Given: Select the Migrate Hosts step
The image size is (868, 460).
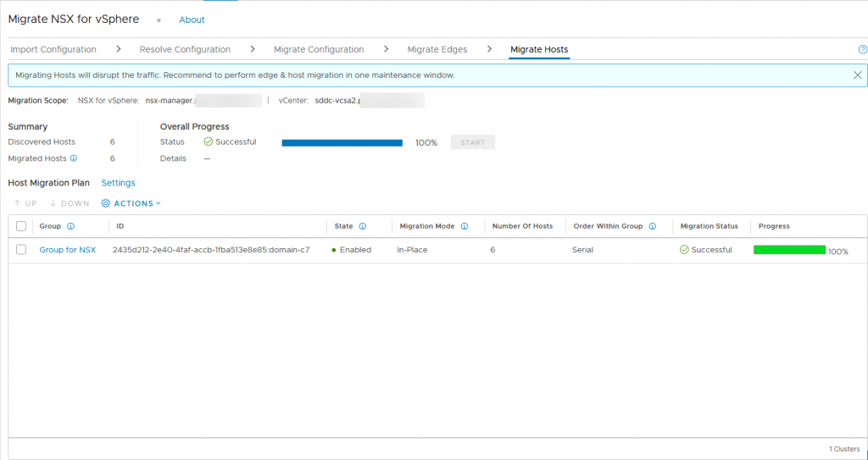Looking at the screenshot, I should [x=539, y=49].
